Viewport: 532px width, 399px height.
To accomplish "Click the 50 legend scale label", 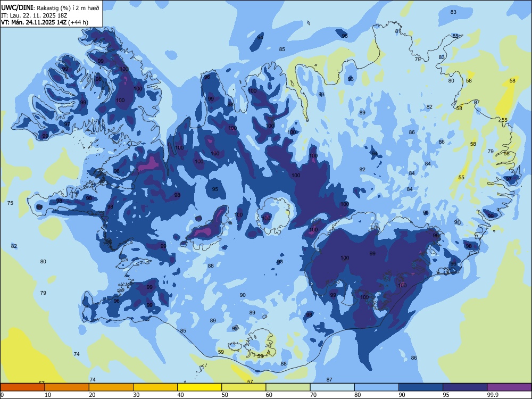I will 225,395.
